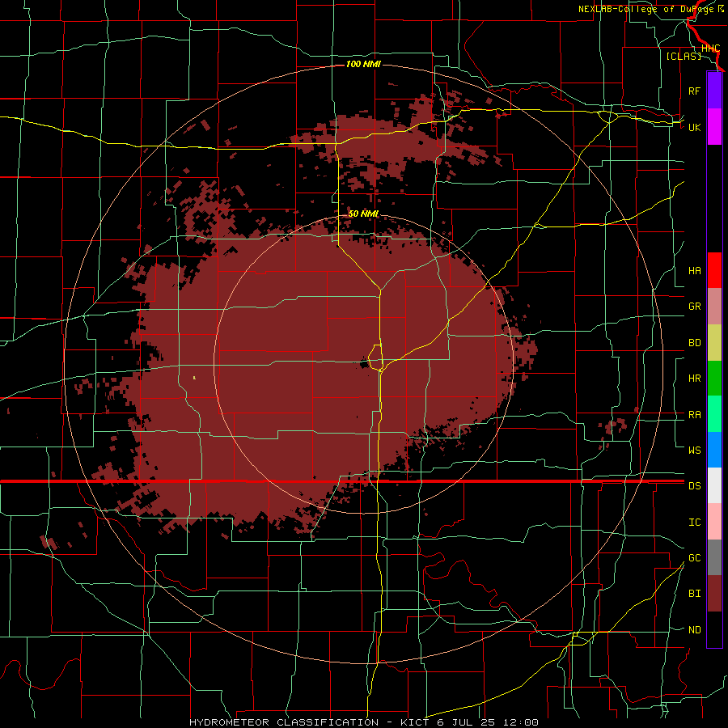728x728 pixels.
Task: Click the DS white legend color block
Action: 714,485
